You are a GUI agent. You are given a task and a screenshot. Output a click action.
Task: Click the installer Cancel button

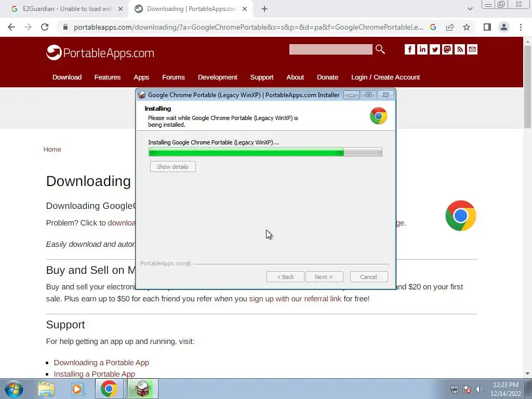(369, 277)
